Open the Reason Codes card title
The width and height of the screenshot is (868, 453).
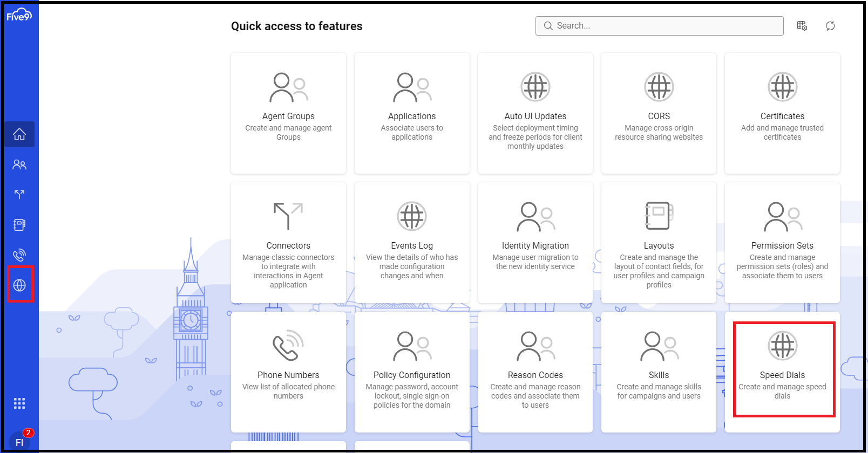pyautogui.click(x=535, y=375)
